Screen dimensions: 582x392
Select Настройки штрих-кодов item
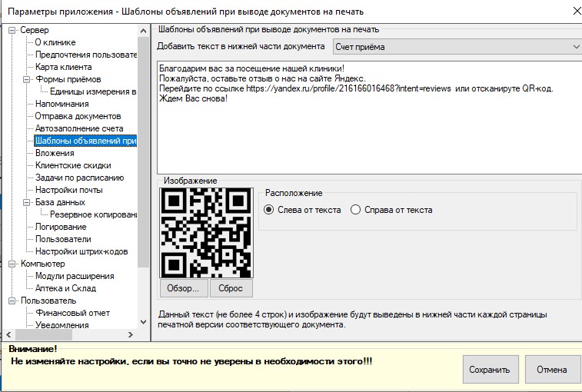(x=81, y=251)
